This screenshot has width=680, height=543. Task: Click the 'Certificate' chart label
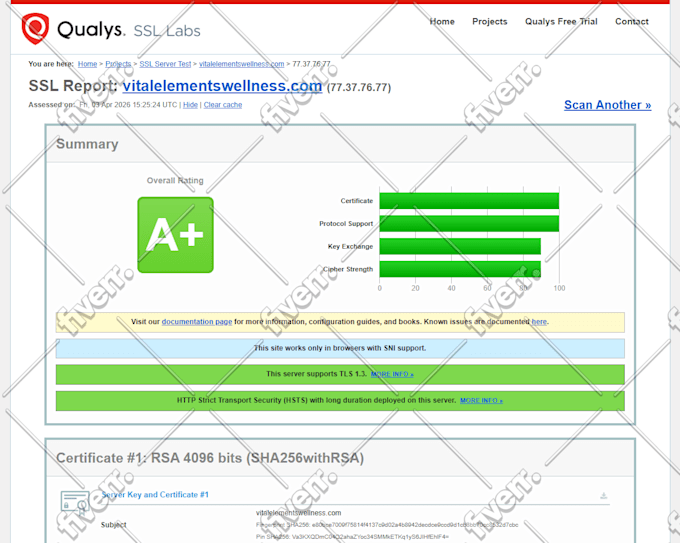(356, 201)
